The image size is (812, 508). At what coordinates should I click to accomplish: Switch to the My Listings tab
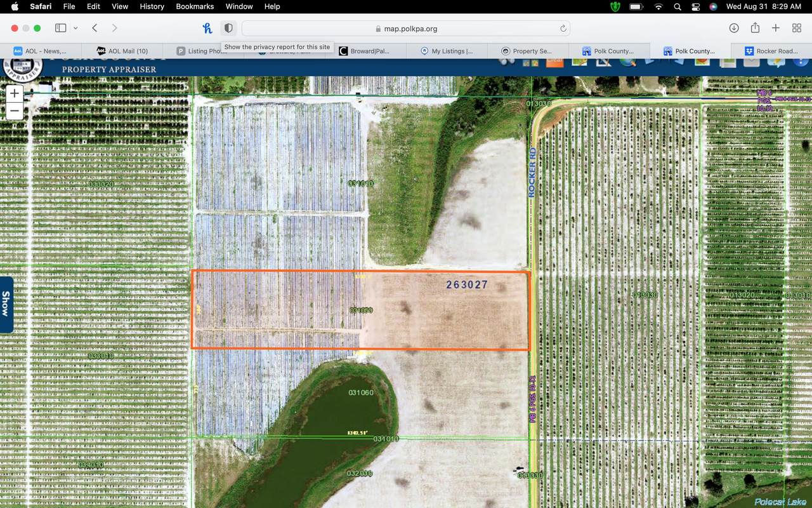(x=447, y=51)
